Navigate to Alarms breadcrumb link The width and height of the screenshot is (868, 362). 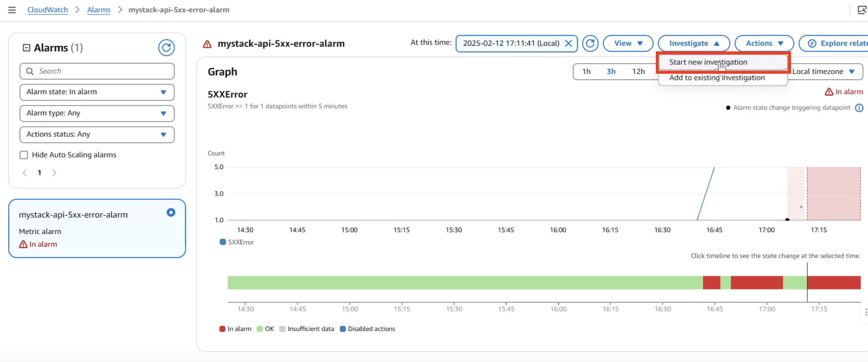click(99, 10)
